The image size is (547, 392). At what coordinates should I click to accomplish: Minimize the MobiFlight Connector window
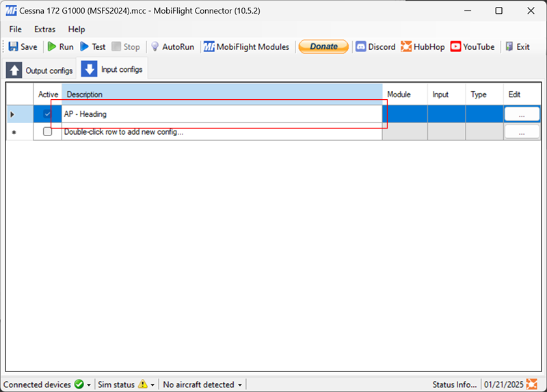coord(468,10)
